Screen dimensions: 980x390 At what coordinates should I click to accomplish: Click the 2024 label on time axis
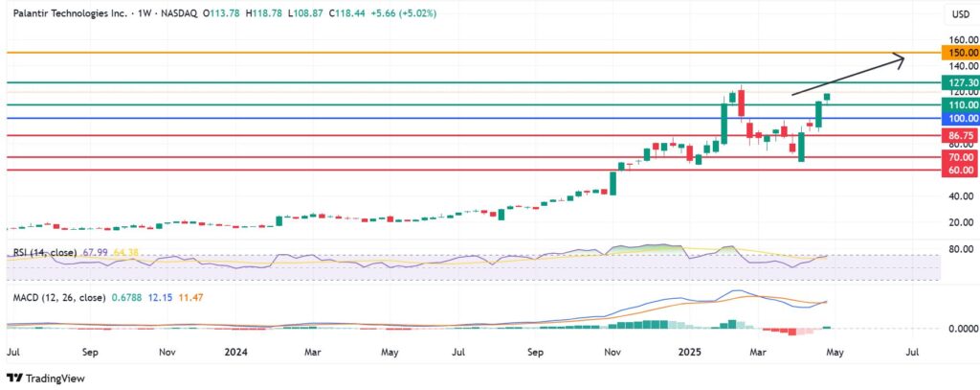point(234,353)
